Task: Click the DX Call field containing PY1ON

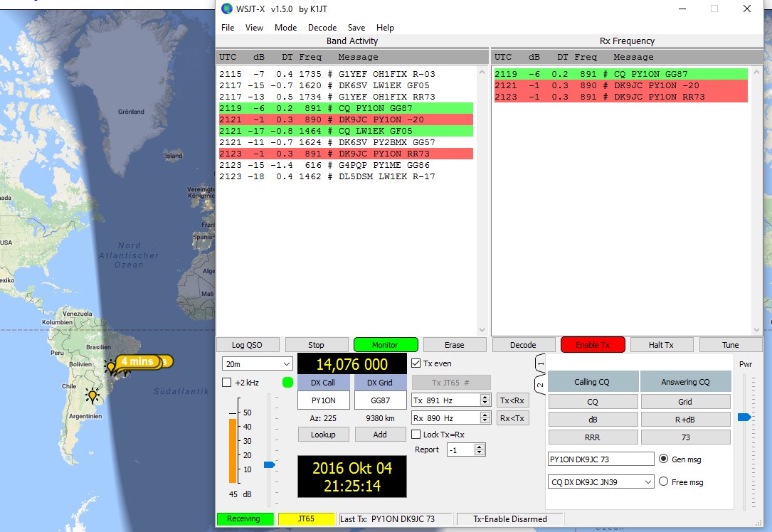Action: (x=324, y=400)
